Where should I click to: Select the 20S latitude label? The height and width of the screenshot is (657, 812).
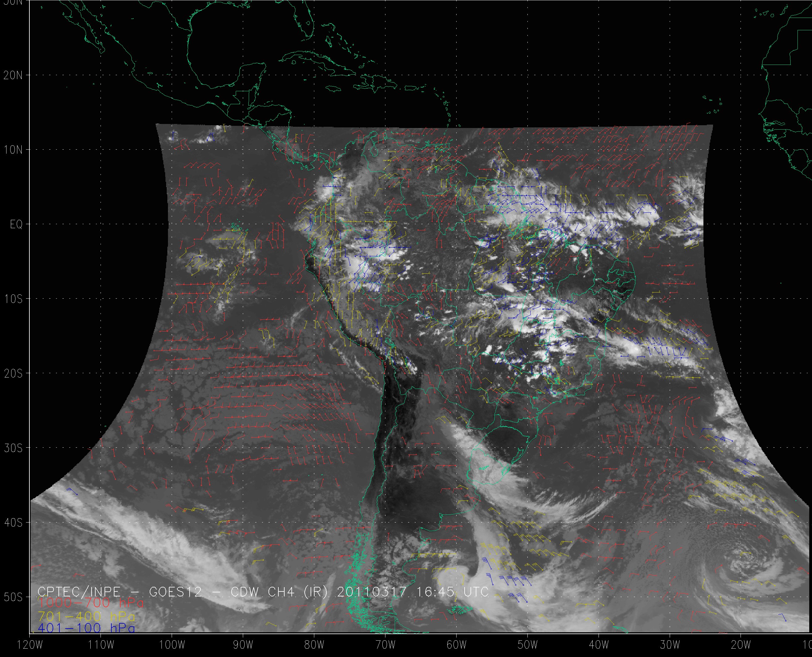tap(13, 373)
